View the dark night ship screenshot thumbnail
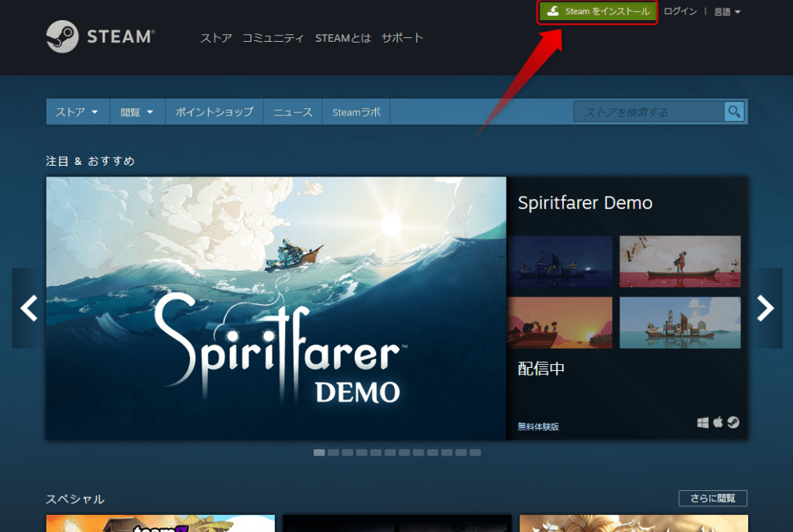The image size is (793, 532). click(560, 262)
